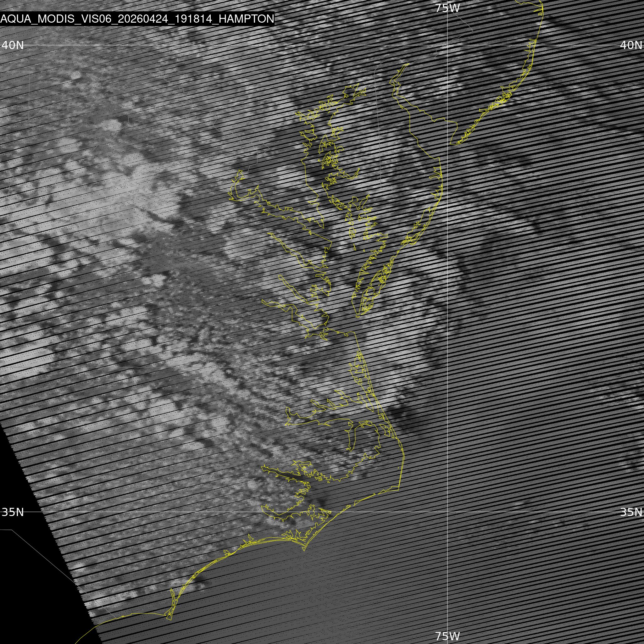Click Cape Fear point near bottom coastline
The width and height of the screenshot is (644, 644).
(x=170, y=620)
